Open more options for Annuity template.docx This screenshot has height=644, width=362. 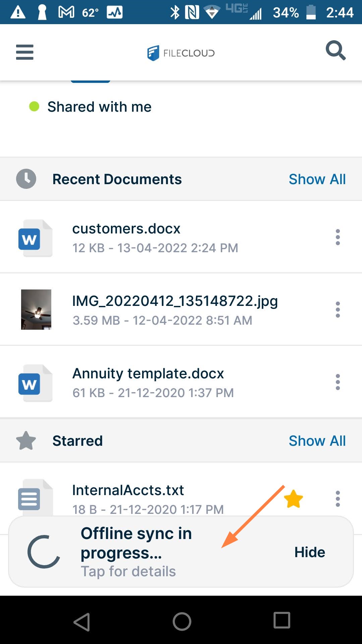point(338,382)
